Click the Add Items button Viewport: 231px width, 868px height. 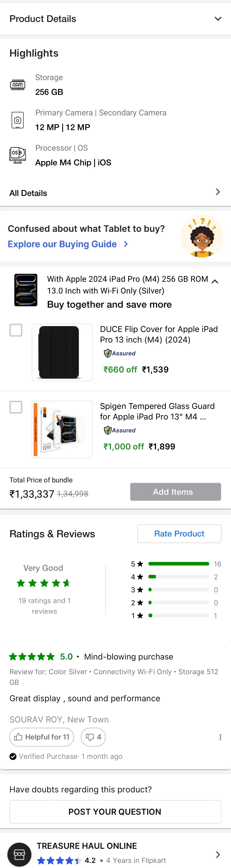tap(175, 492)
